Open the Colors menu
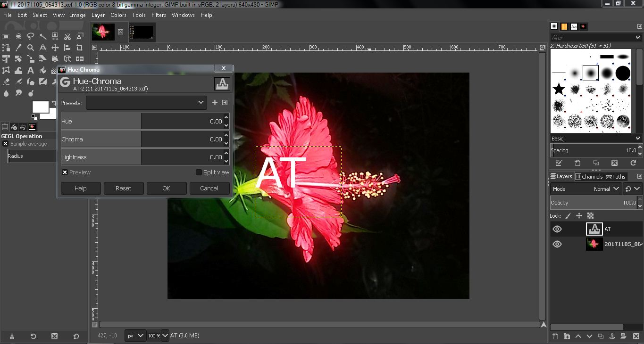This screenshot has height=344, width=644. (x=118, y=15)
